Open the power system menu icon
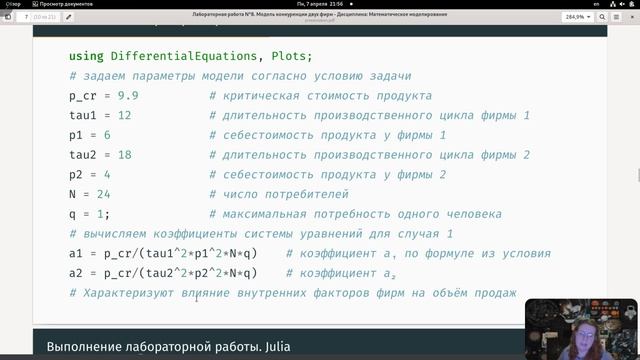This screenshot has height=360, width=640. tap(632, 4)
